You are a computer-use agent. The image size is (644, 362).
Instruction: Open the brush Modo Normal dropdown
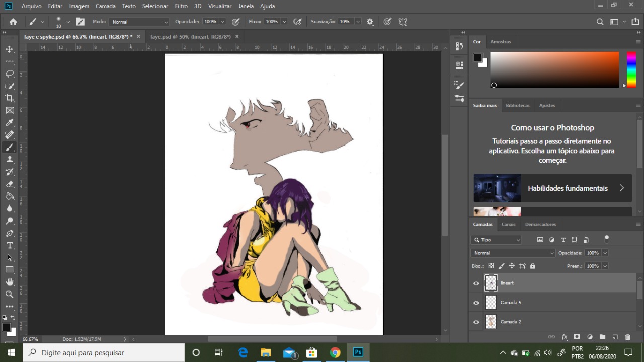139,22
